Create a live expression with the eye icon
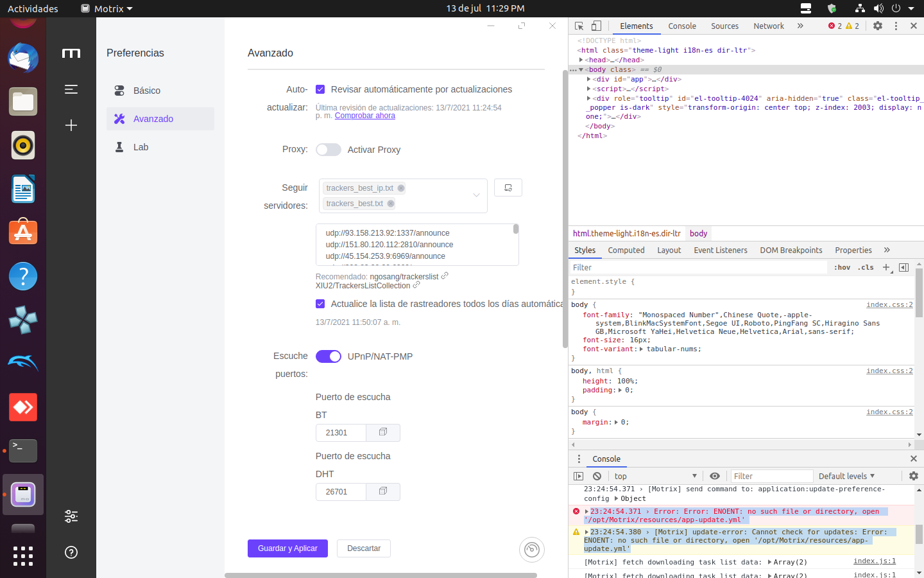924x578 pixels. pyautogui.click(x=715, y=476)
